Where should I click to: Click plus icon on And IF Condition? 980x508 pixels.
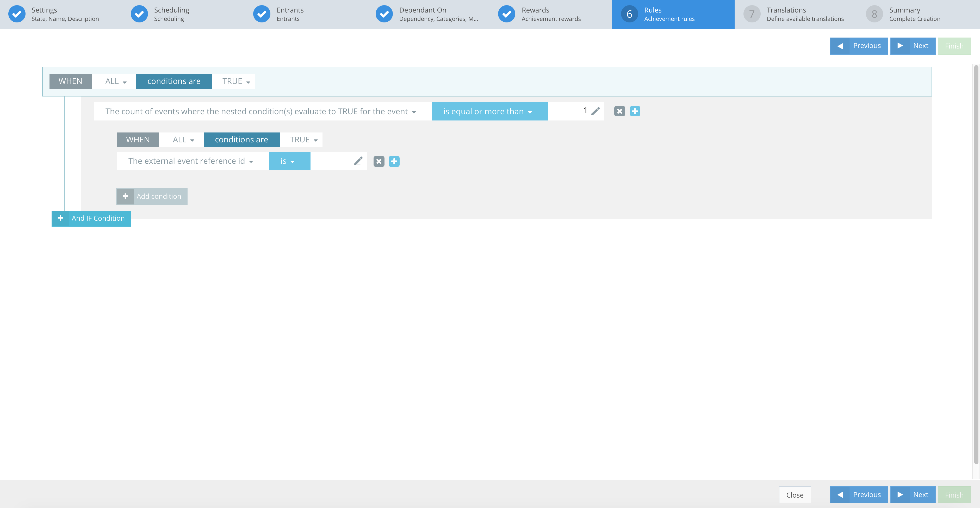(x=60, y=218)
